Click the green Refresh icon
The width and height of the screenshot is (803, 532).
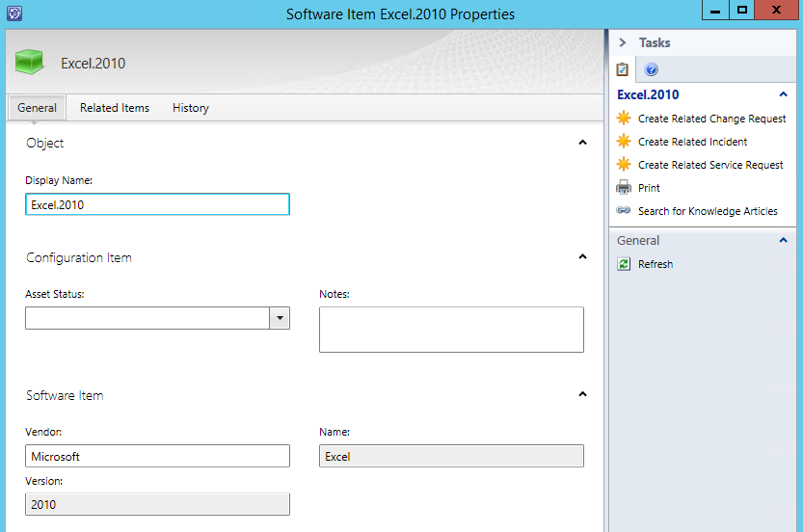pyautogui.click(x=624, y=264)
